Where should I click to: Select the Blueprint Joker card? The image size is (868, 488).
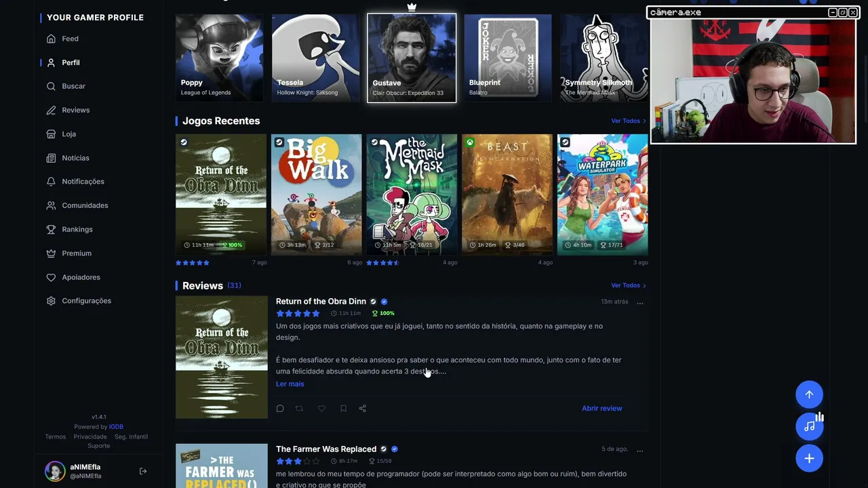[x=508, y=58]
